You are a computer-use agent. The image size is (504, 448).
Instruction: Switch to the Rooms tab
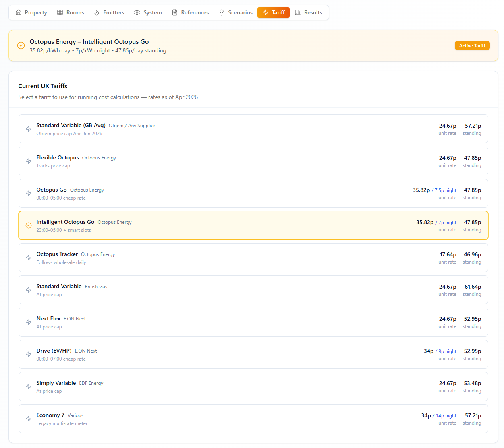pyautogui.click(x=71, y=12)
